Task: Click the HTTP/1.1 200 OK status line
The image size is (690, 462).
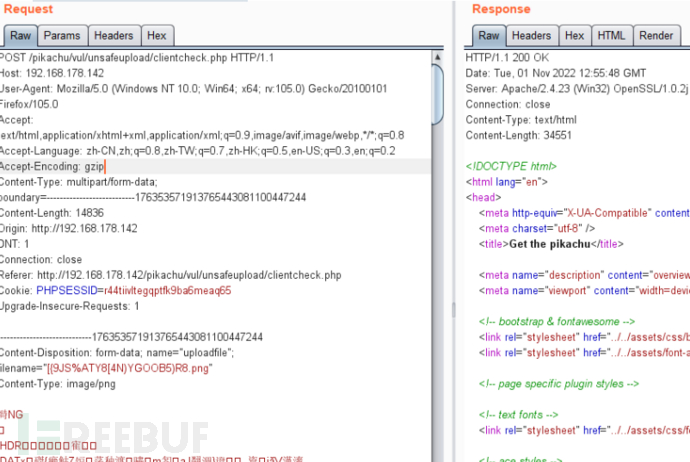Action: [508, 58]
